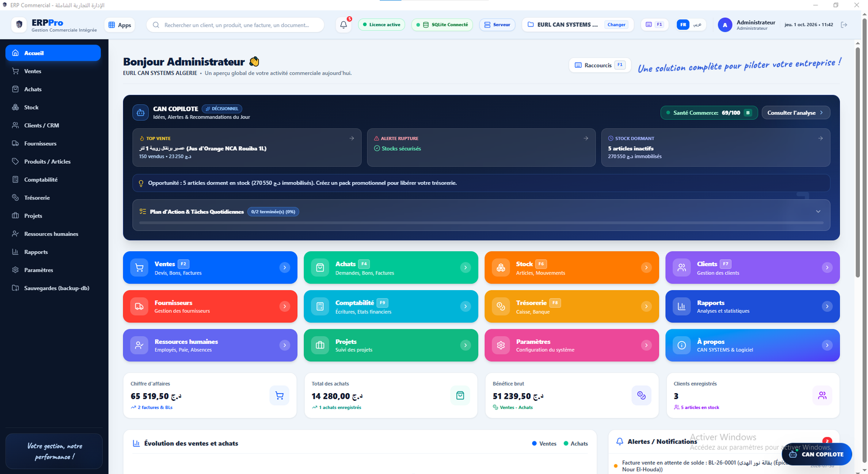Image resolution: width=868 pixels, height=474 pixels.
Task: Open Sauvegardes (backup-db) in the sidebar
Action: pyautogui.click(x=53, y=288)
